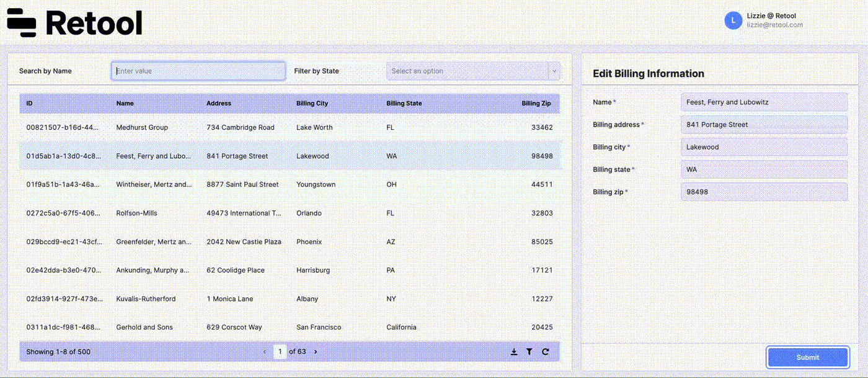Expand the state selector chevron
The height and width of the screenshot is (378, 868).
point(554,71)
